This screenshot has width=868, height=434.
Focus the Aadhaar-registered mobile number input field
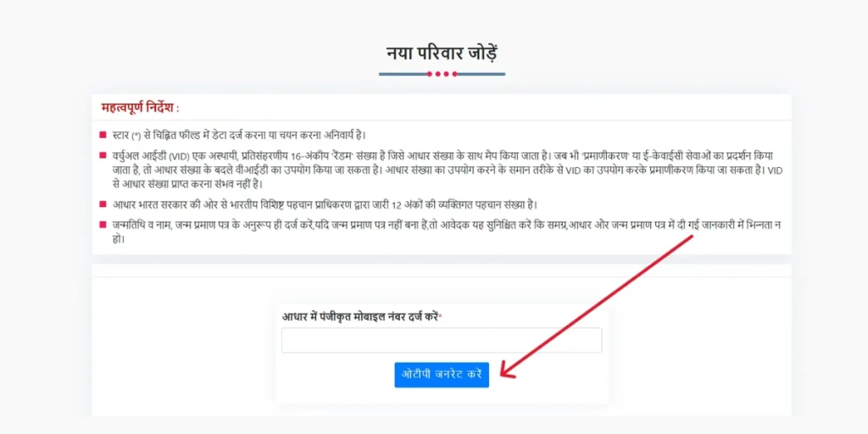click(x=442, y=340)
